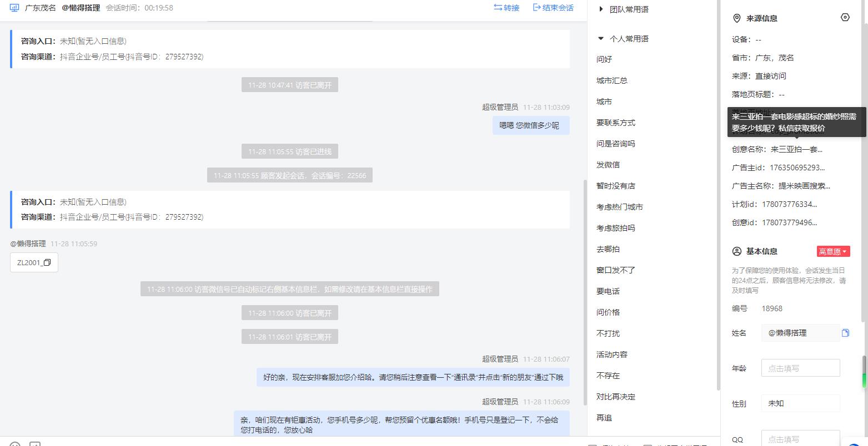Screen dimensions: 868x446
Task: Select the 发微信 quick phrase
Action: pyautogui.click(x=608, y=165)
